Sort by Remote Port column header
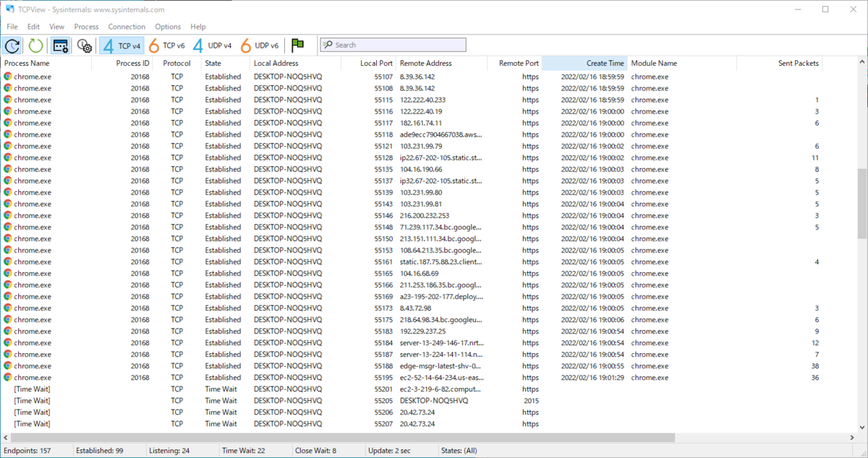 click(514, 64)
